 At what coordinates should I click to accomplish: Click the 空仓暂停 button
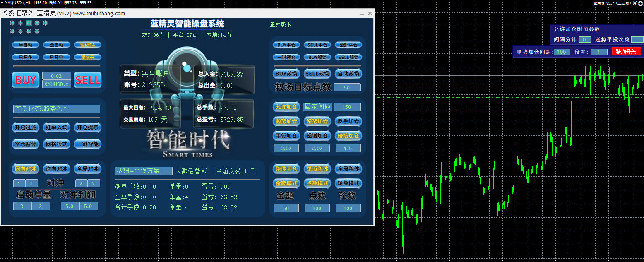click(26, 144)
